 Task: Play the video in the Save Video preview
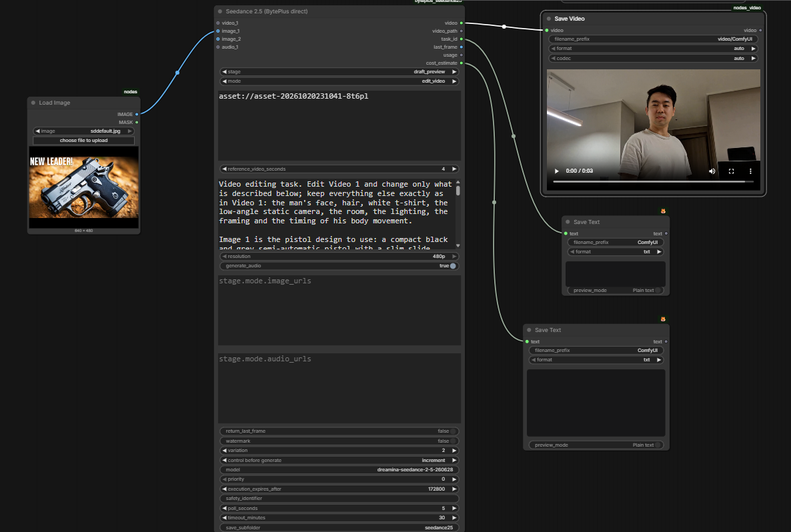[557, 171]
